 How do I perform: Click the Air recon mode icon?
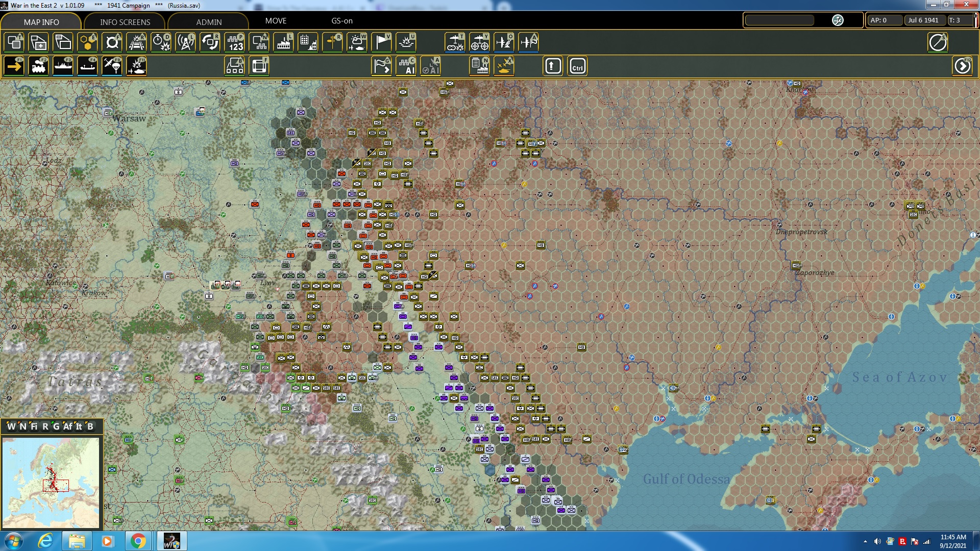coord(455,42)
